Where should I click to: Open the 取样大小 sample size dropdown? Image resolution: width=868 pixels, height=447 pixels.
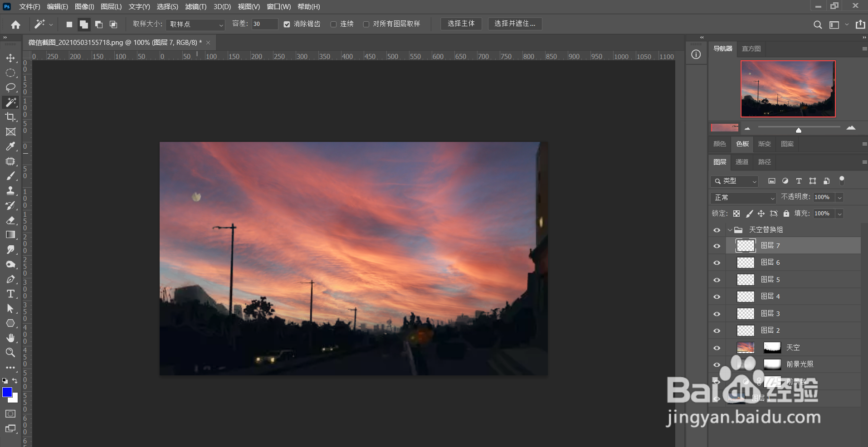tap(196, 24)
